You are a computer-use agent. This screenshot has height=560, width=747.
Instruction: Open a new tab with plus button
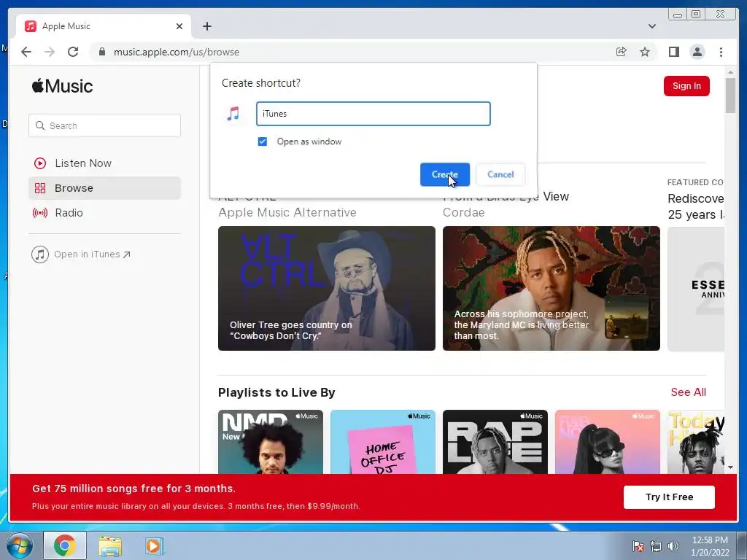206,26
